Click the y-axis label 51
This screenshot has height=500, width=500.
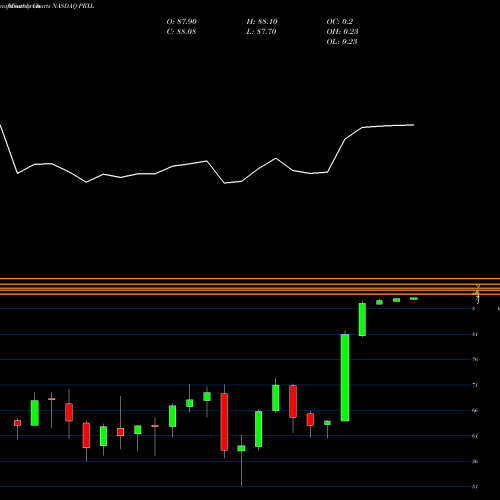point(475,487)
